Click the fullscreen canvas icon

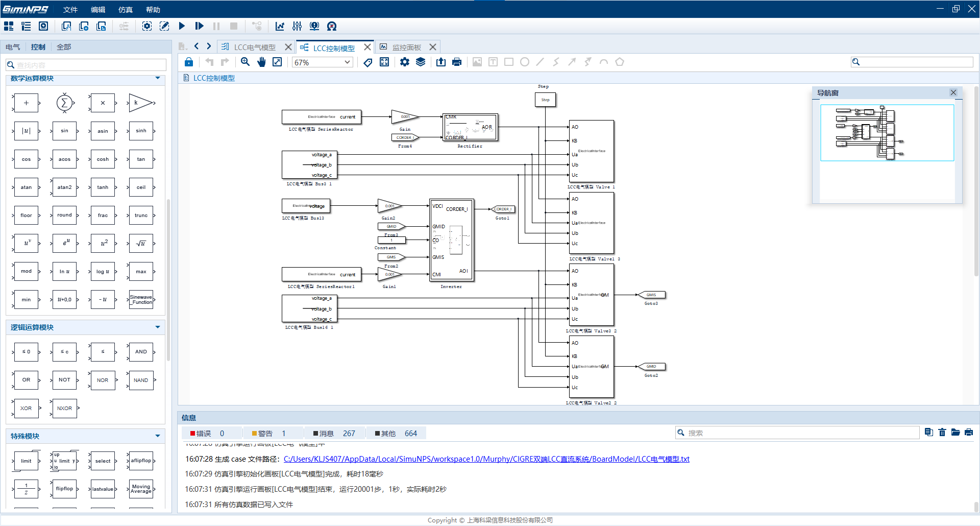[384, 62]
